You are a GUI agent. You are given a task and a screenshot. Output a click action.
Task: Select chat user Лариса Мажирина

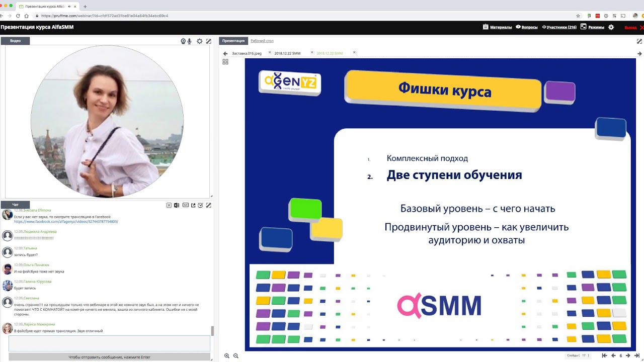(39, 324)
